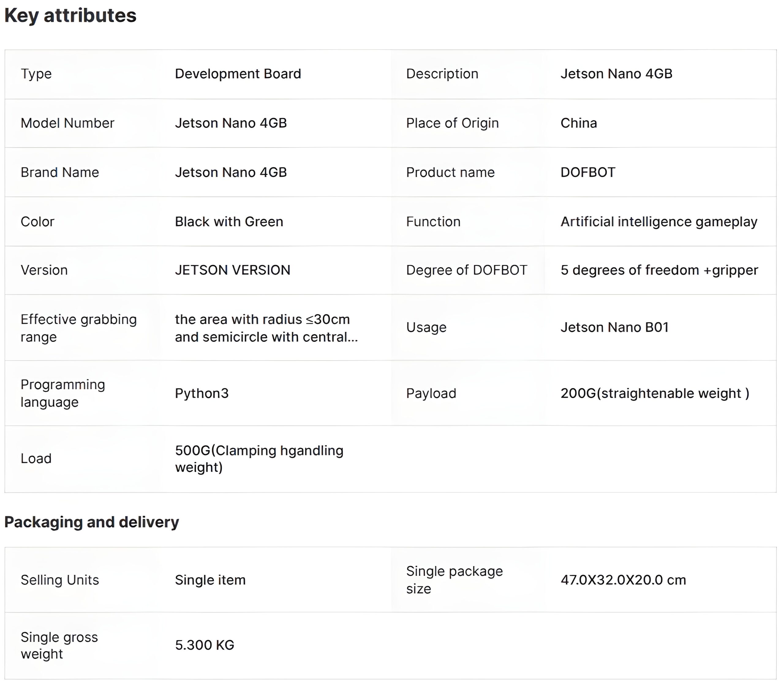Click the 'Place of Origin' label
The height and width of the screenshot is (685, 784).
(452, 123)
